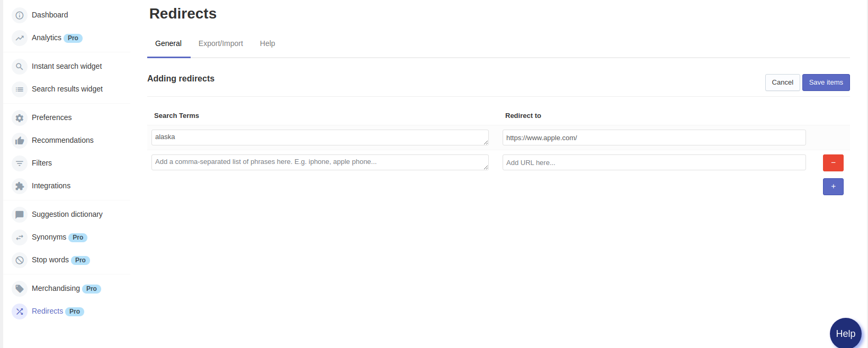Viewport: 868px width, 348px height.
Task: Open the Dashboard page
Action: [50, 15]
